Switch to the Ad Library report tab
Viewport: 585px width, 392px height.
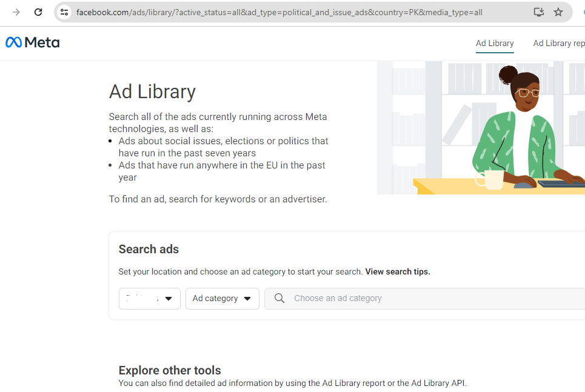coord(558,43)
